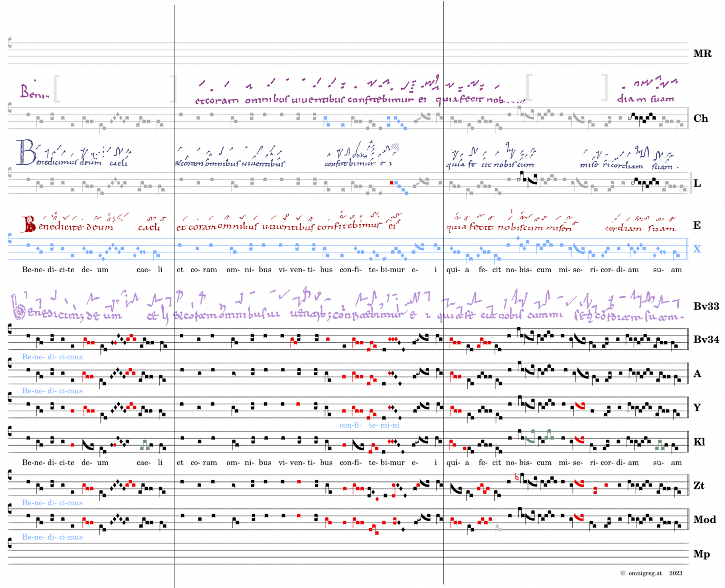Click the gray opening bracket beside 'Beni'
Image resolution: width=725 pixels, height=588 pixels.
(x=57, y=89)
